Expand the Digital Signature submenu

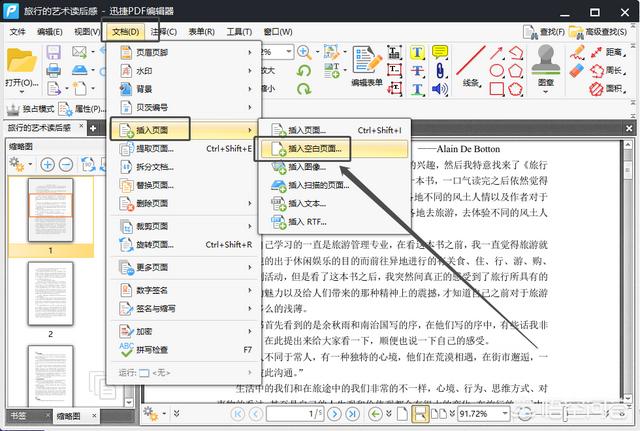[184, 290]
